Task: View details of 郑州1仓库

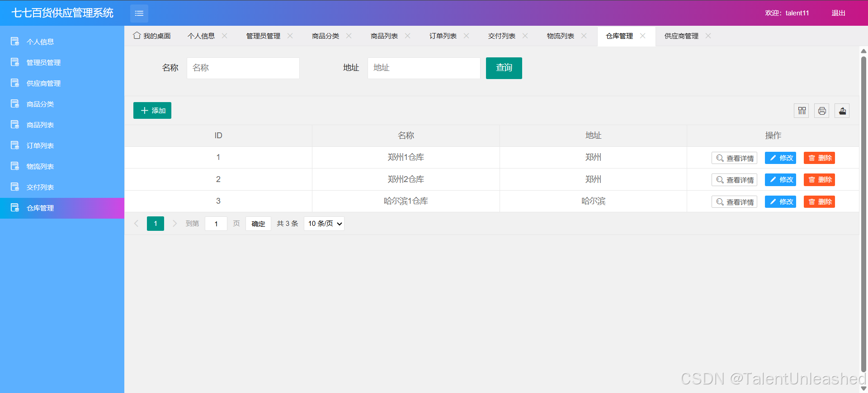Action: click(x=734, y=158)
